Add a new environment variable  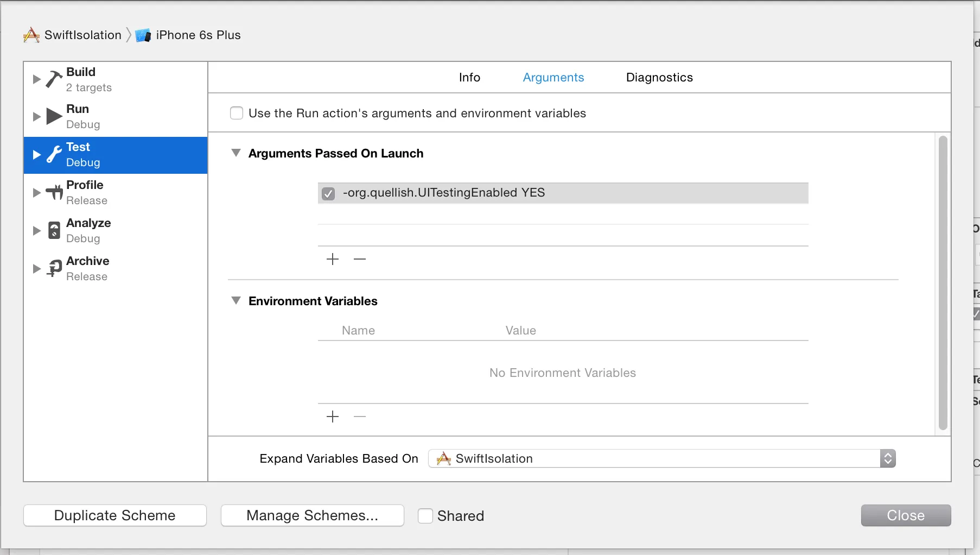pos(333,417)
